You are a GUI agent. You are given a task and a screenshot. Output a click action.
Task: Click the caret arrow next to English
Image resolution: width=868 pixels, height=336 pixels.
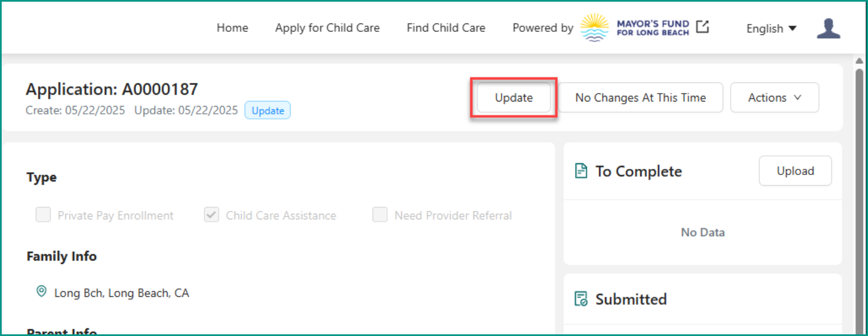coord(792,28)
